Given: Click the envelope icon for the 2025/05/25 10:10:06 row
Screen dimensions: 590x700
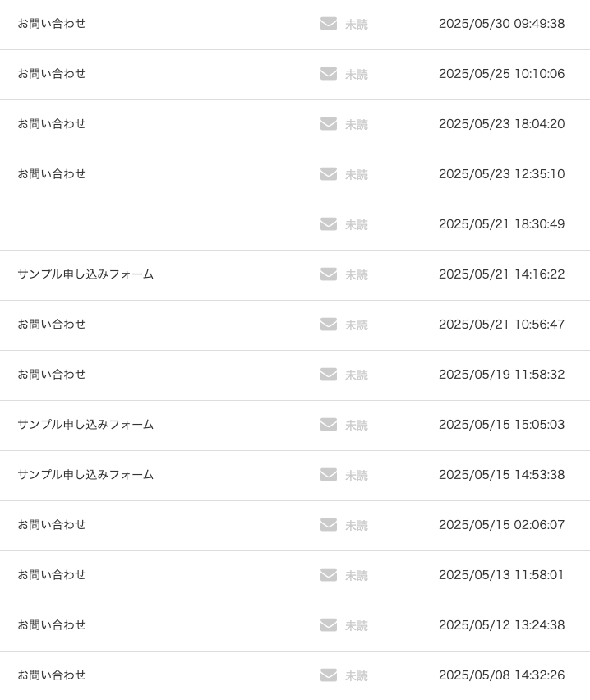Looking at the screenshot, I should click(x=329, y=74).
